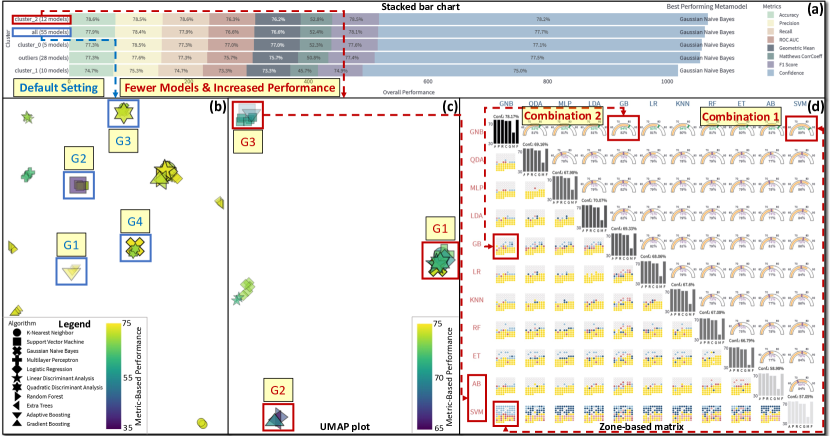Click the green star cluster at right of panel (c)
This screenshot has width=830, height=436.
440,260
